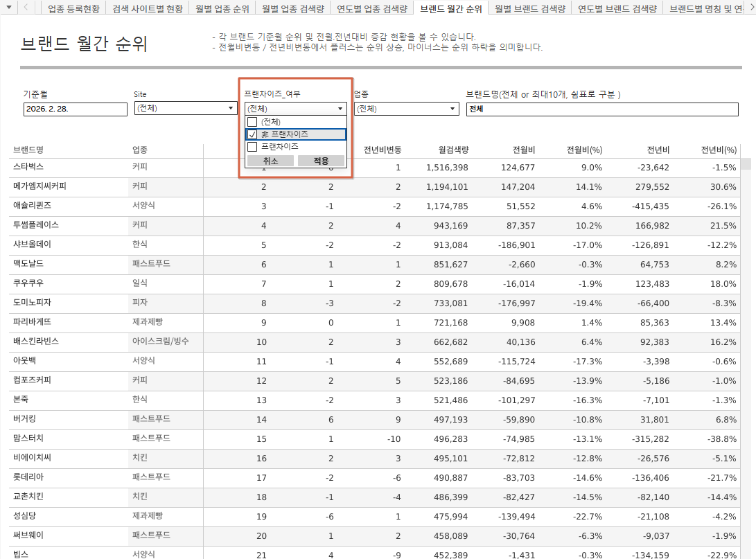
Task: Collapse the 프랜차이즈_여부 dropdown
Action: tap(340, 109)
